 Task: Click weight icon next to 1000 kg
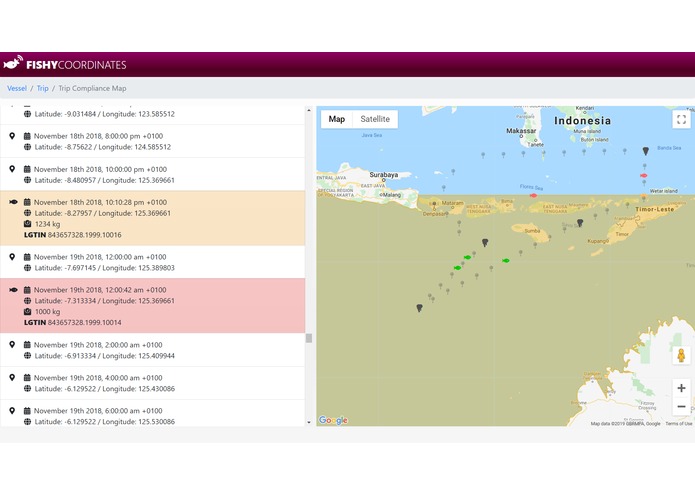[x=27, y=311]
